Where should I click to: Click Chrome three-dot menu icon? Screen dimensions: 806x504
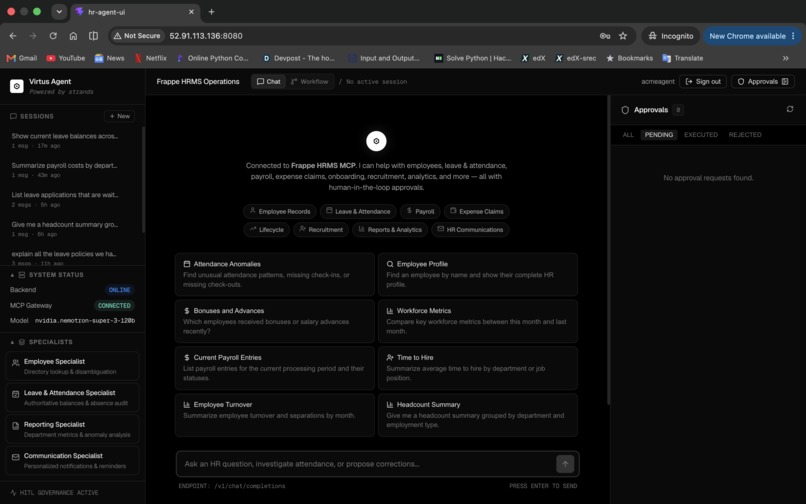pos(793,36)
